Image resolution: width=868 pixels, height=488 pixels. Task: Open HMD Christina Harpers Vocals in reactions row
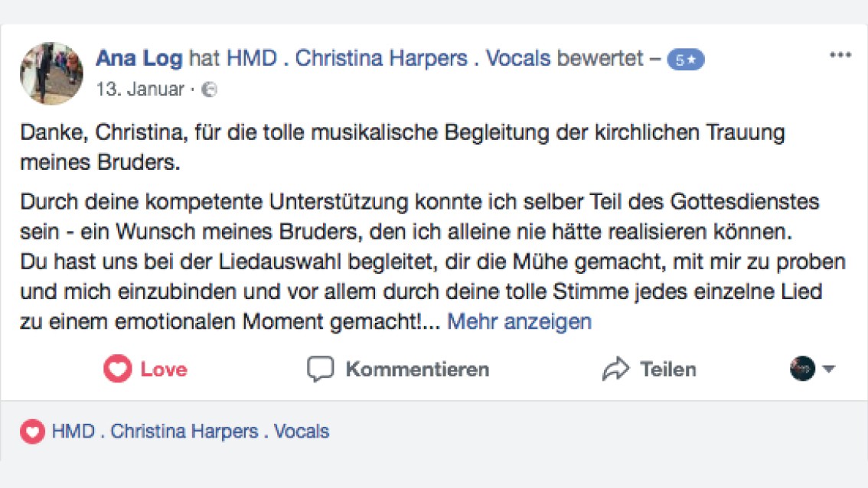point(191,431)
